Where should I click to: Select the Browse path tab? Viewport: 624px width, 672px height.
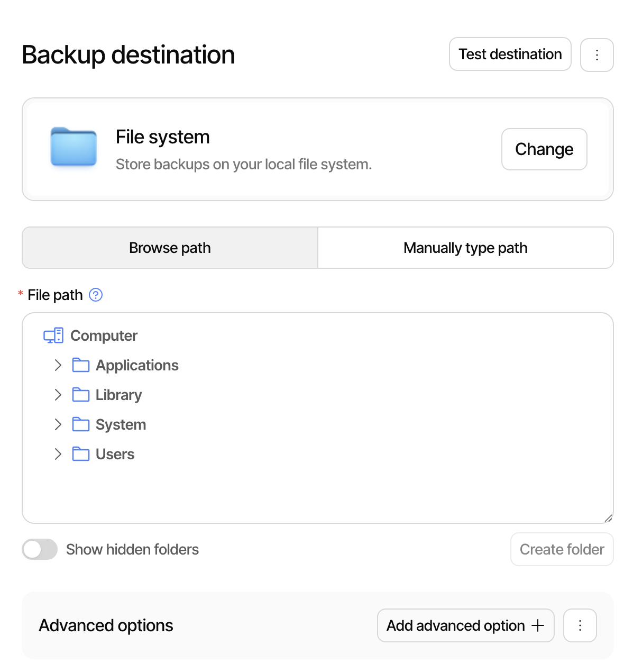point(170,248)
